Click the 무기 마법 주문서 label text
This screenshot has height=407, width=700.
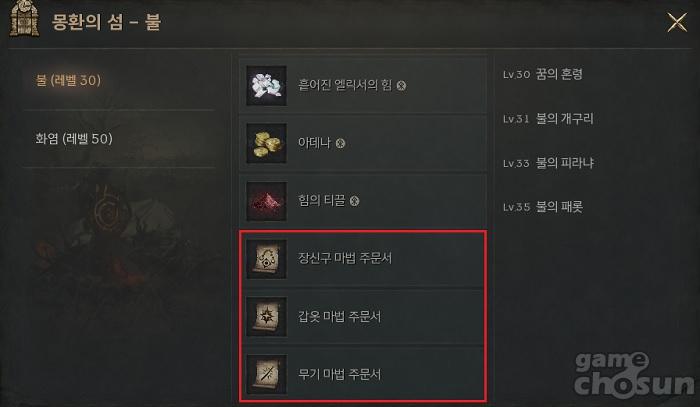(339, 374)
